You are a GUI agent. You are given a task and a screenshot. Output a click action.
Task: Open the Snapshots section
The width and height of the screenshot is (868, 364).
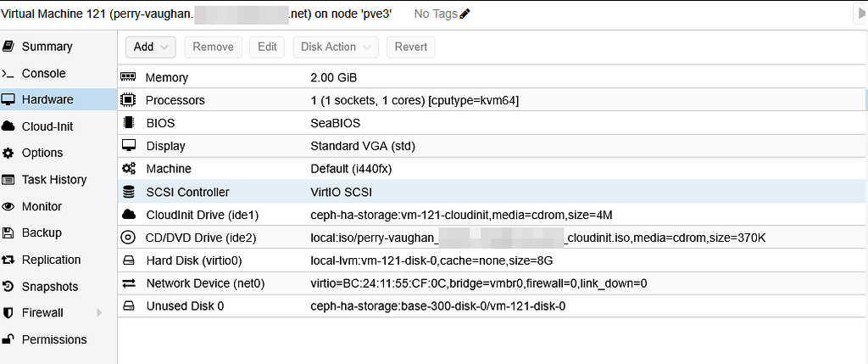click(50, 287)
